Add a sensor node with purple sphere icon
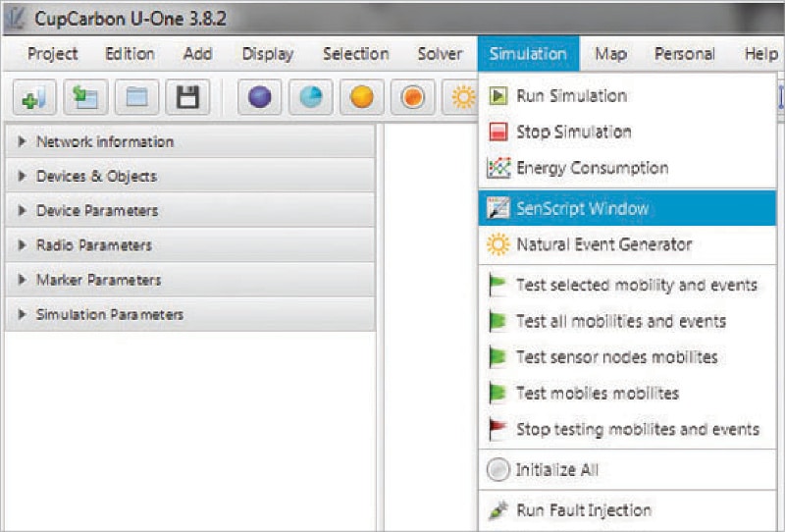Image resolution: width=785 pixels, height=532 pixels. tap(259, 96)
